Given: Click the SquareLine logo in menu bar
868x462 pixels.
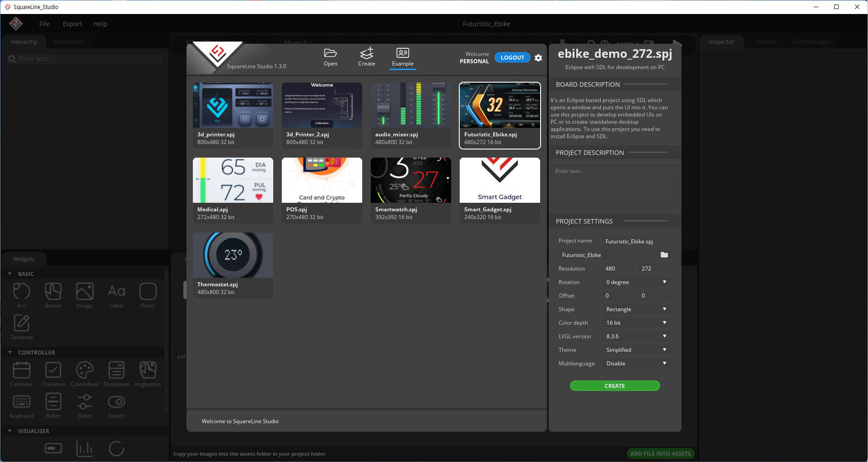Looking at the screenshot, I should (x=16, y=23).
